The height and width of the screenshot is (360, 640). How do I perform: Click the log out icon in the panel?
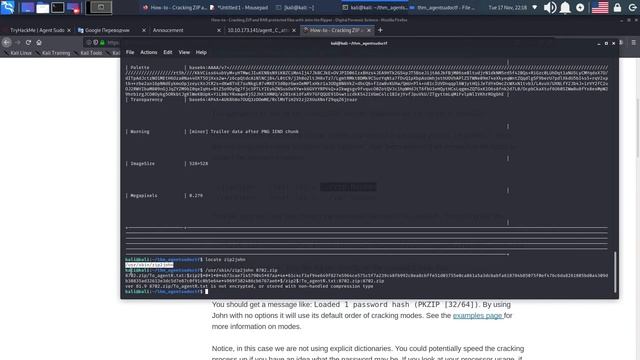632,7
